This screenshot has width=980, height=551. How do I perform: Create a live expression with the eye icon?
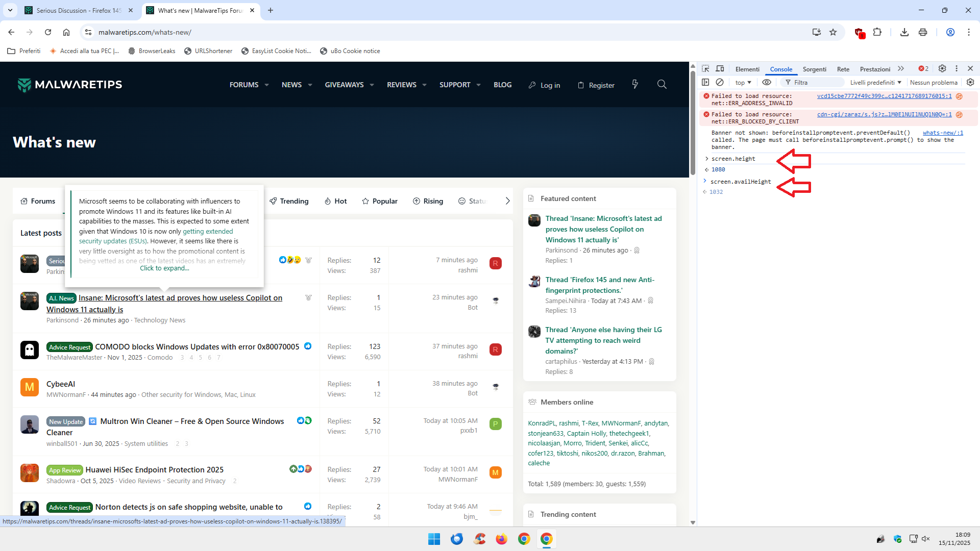coord(767,82)
